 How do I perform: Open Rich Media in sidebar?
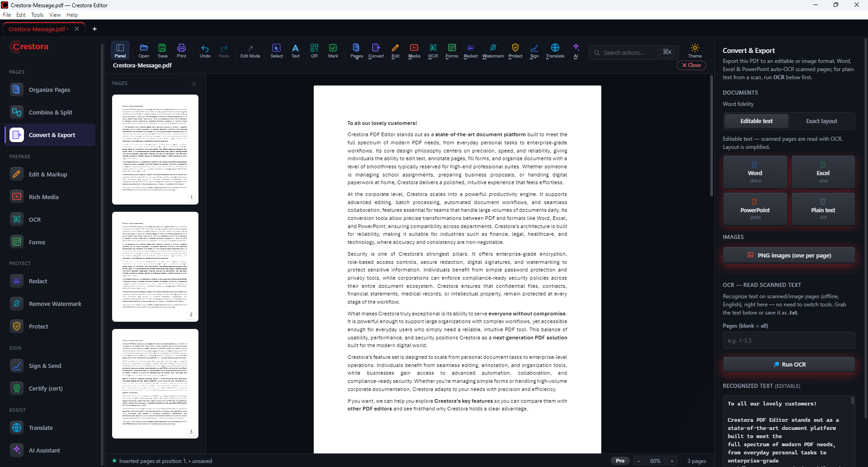(50, 197)
